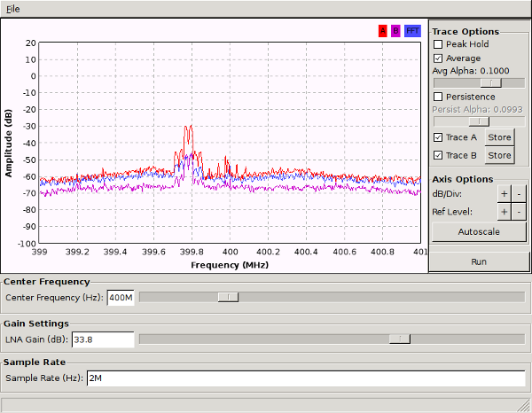Click the Run button
532x413 pixels.
479,261
